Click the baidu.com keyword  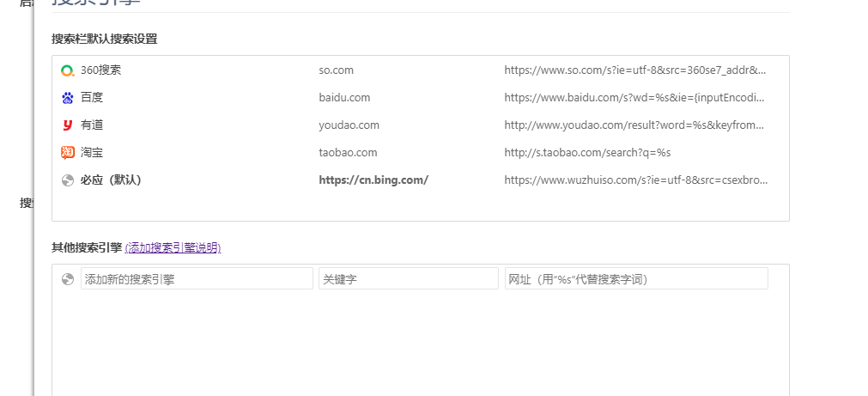coord(344,98)
